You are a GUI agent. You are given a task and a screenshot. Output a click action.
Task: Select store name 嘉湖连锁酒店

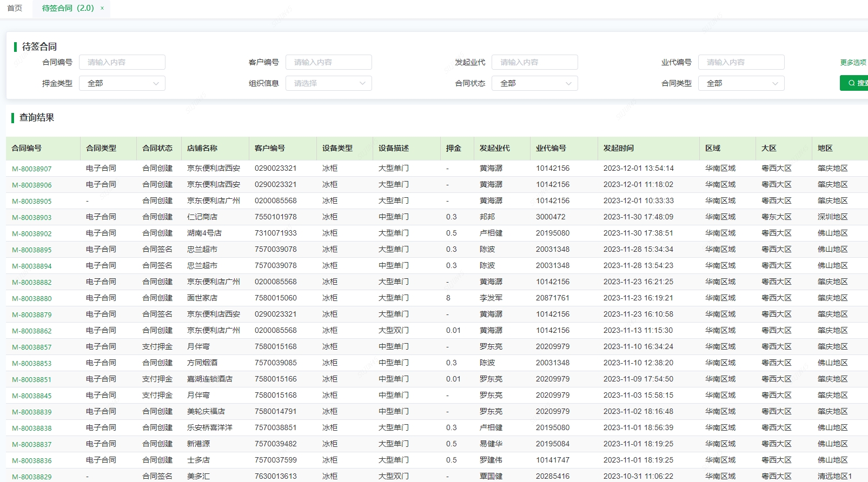pyautogui.click(x=210, y=379)
